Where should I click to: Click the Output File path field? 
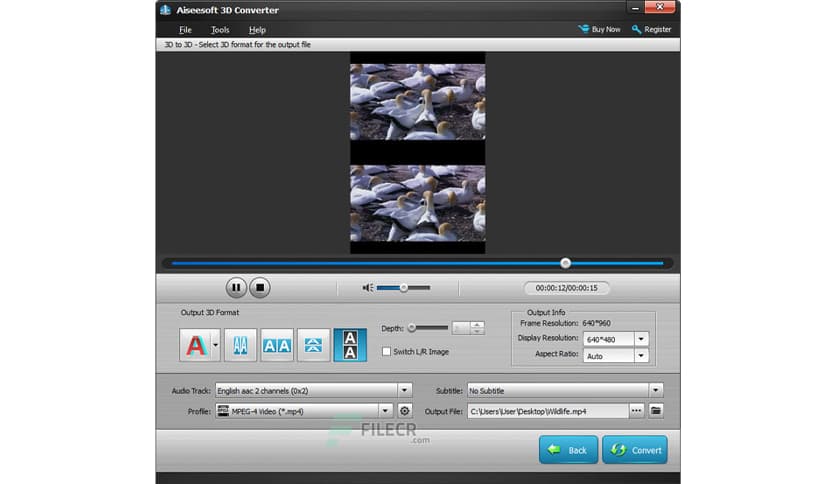[x=548, y=411]
